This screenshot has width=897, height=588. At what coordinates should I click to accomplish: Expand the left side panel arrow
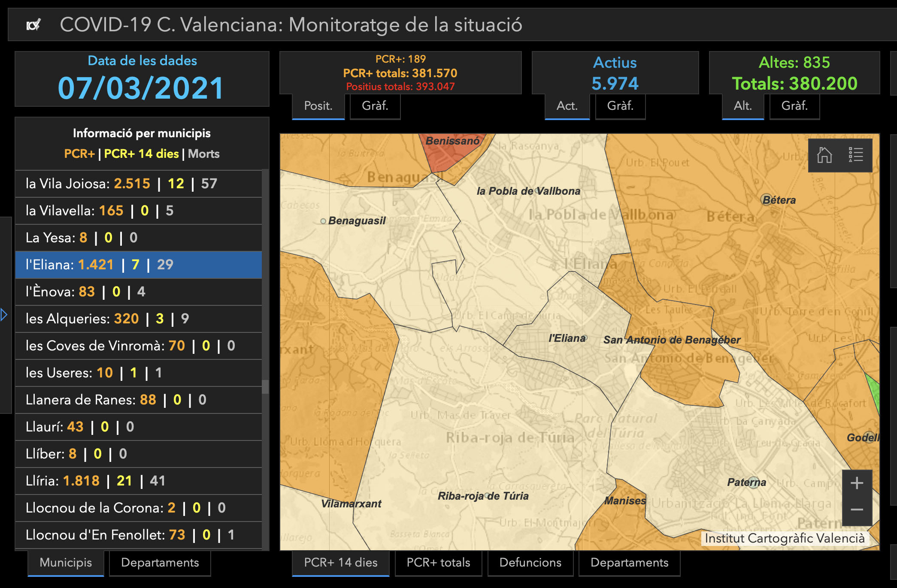tap(4, 315)
